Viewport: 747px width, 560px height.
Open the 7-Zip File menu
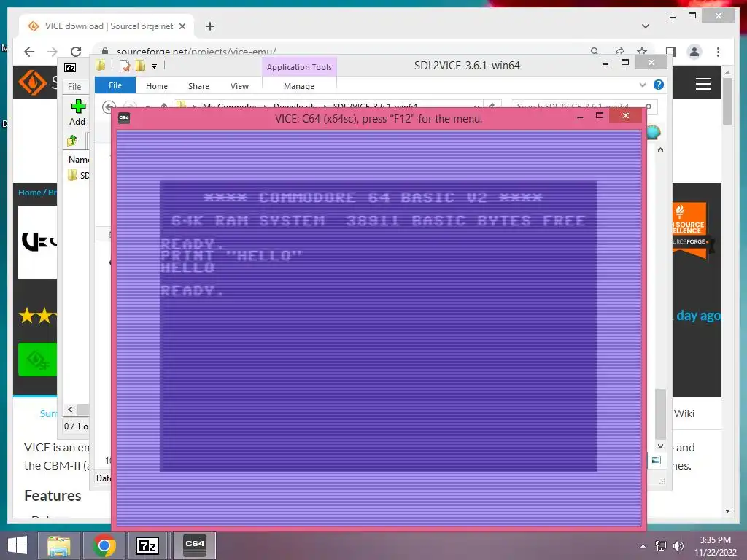point(74,87)
